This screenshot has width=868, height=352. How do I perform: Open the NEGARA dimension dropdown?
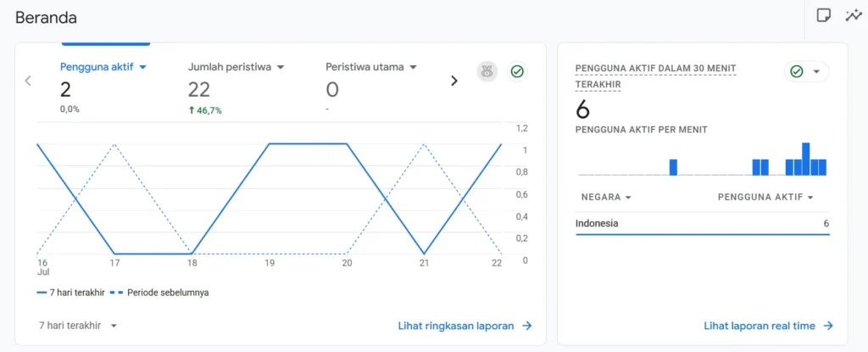606,198
